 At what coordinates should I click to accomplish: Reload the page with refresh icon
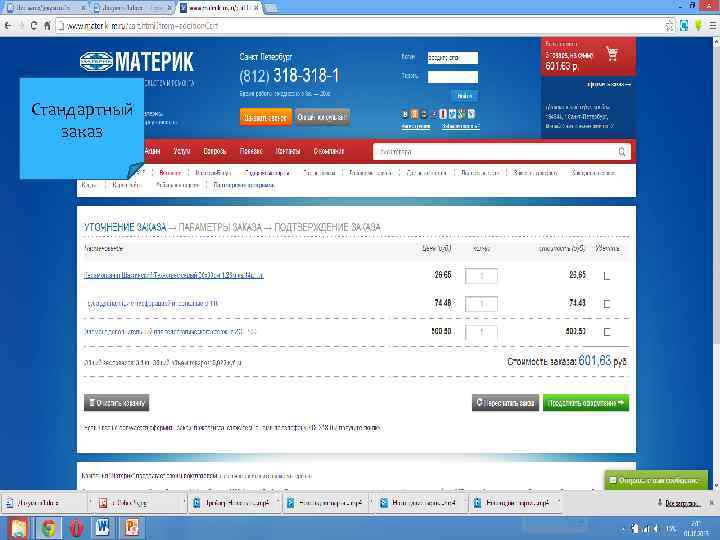[x=34, y=26]
